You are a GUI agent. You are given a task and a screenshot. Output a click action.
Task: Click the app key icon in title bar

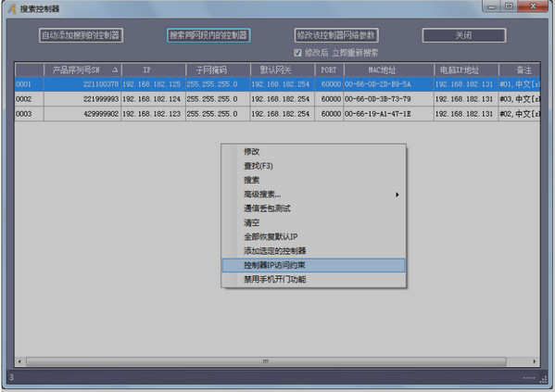pos(12,8)
